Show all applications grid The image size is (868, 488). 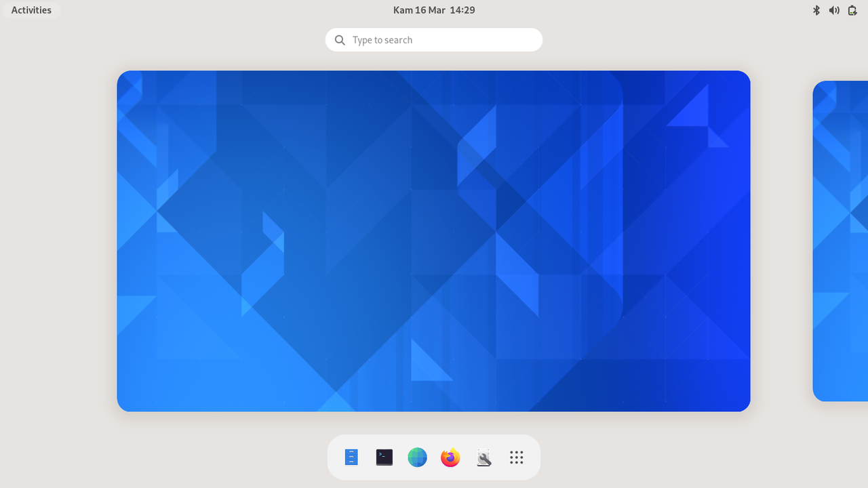(x=517, y=457)
